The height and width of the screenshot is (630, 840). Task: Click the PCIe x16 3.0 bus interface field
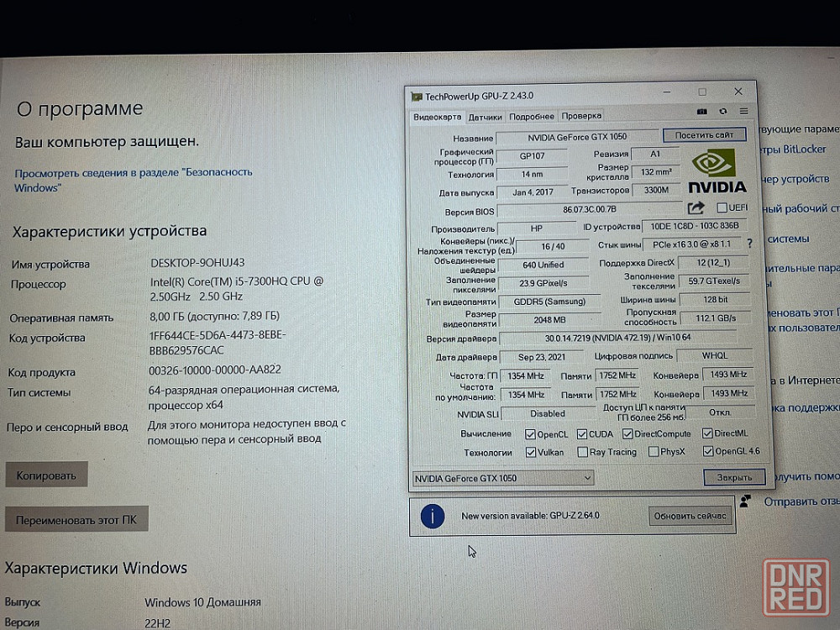click(x=691, y=244)
